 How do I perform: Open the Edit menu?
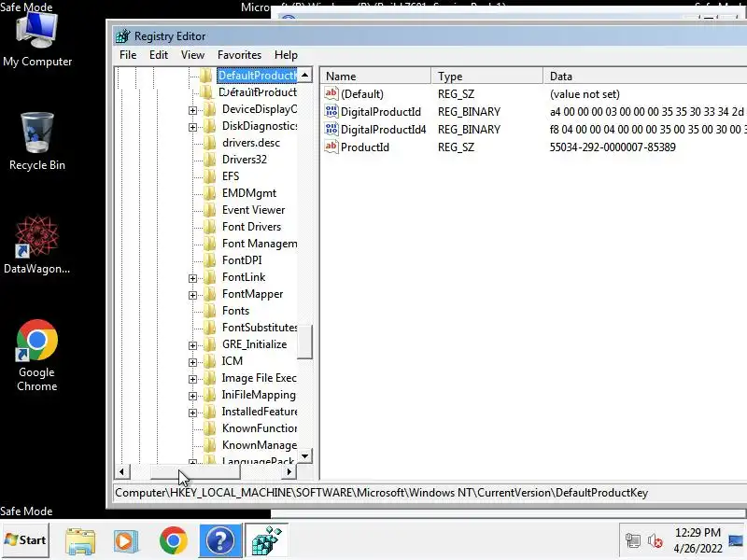158,55
